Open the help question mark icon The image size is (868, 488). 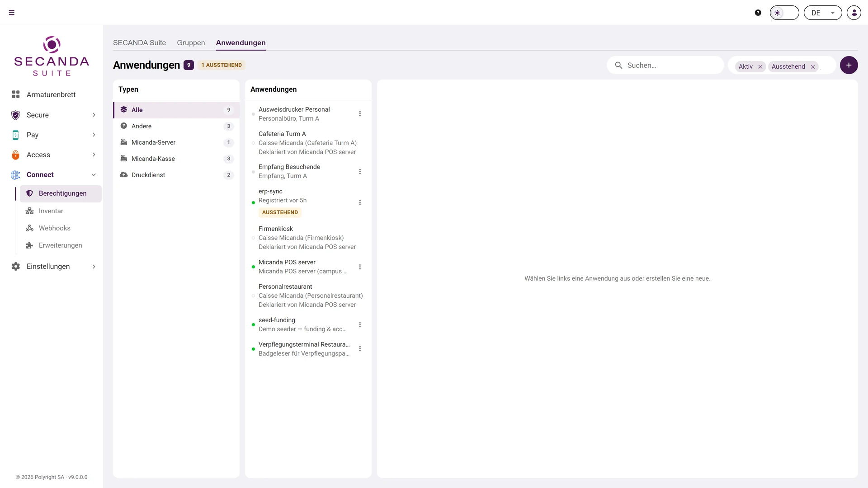758,13
